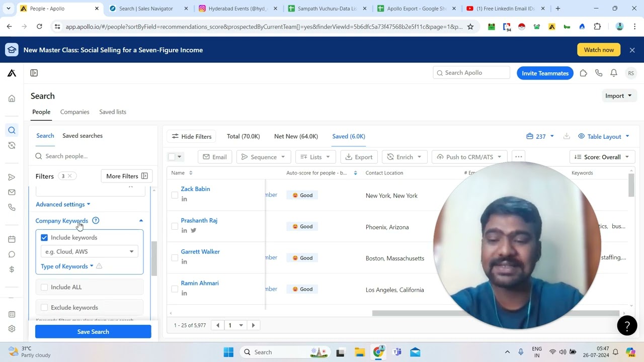Toggle select-all checkbox in toolbar
This screenshot has width=644, height=362.
(x=172, y=157)
